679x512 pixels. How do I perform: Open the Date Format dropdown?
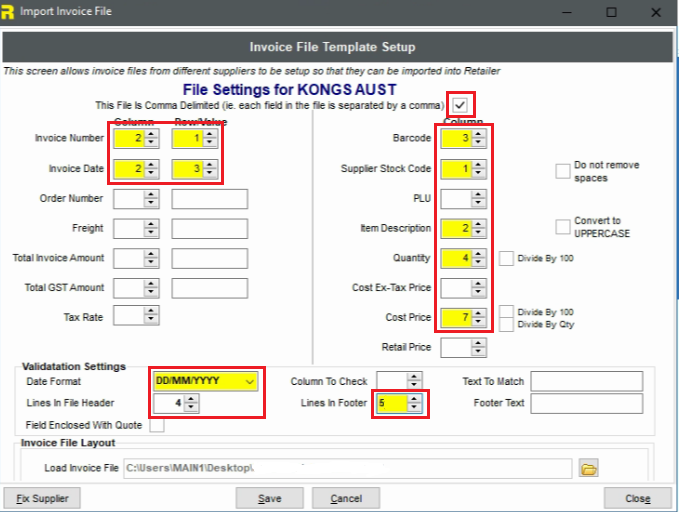250,381
